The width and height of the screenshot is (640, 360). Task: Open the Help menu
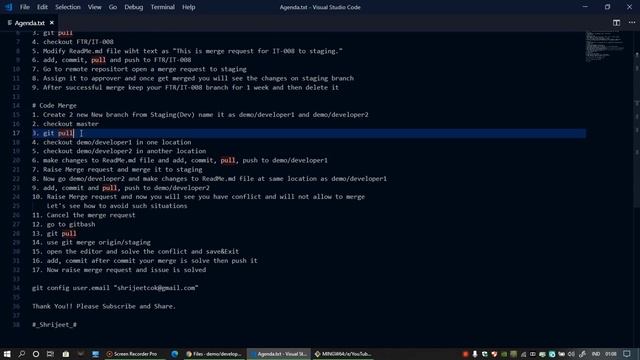pos(188,7)
